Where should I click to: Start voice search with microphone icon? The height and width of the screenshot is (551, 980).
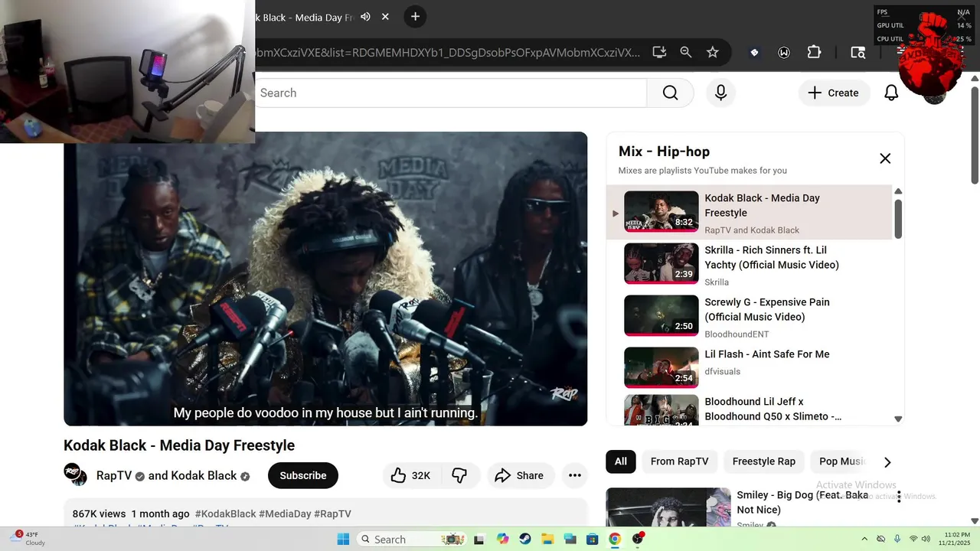point(720,93)
